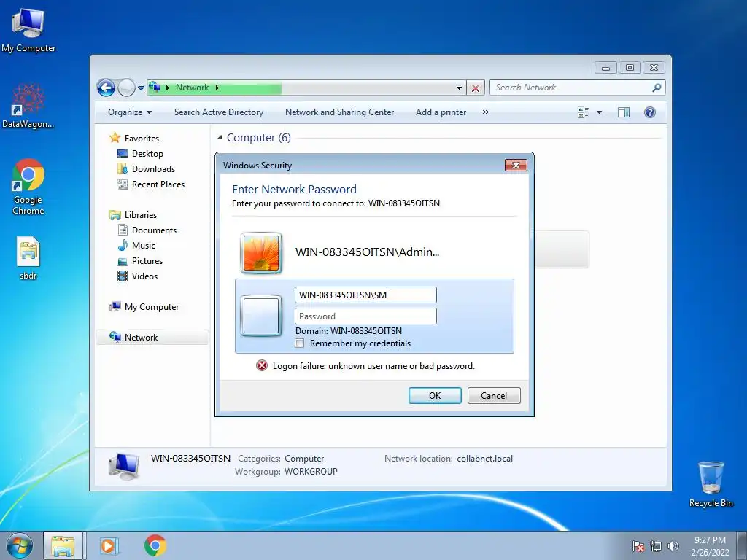
Task: Click Add a printer
Action: 441,112
